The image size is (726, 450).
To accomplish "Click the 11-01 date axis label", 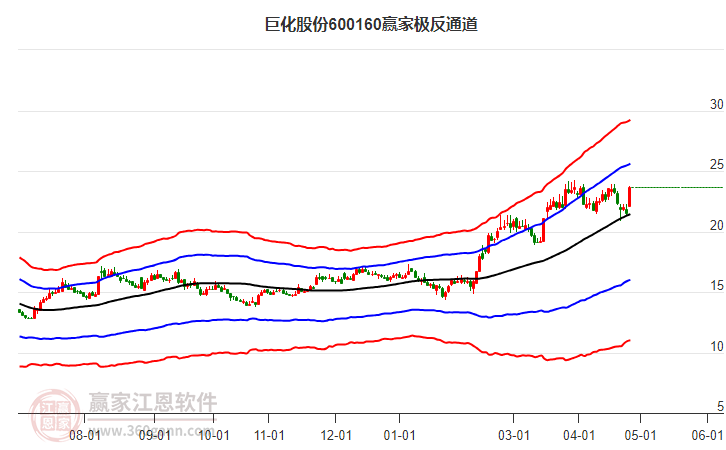I will pos(269,436).
